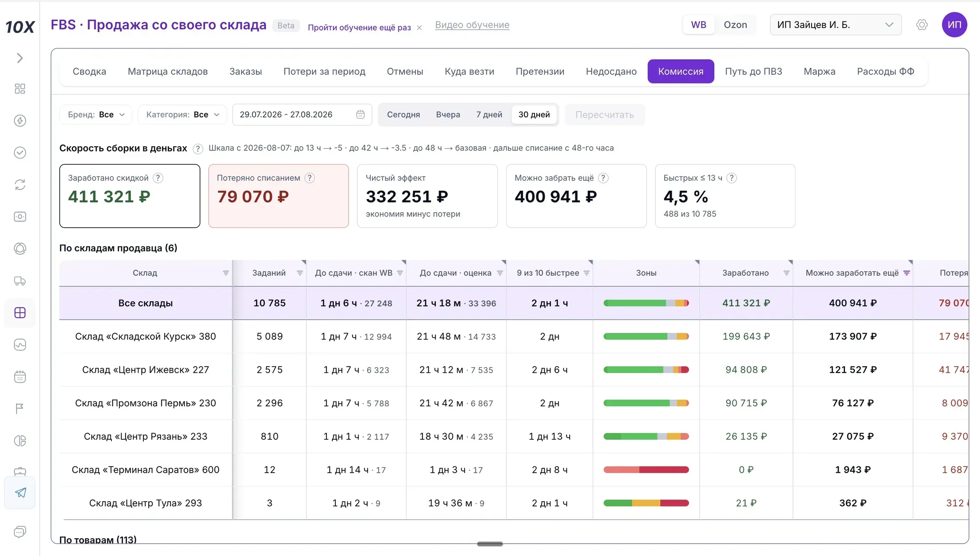Click the Пересчитать button
Screen dimensions: 980x556
(604, 114)
